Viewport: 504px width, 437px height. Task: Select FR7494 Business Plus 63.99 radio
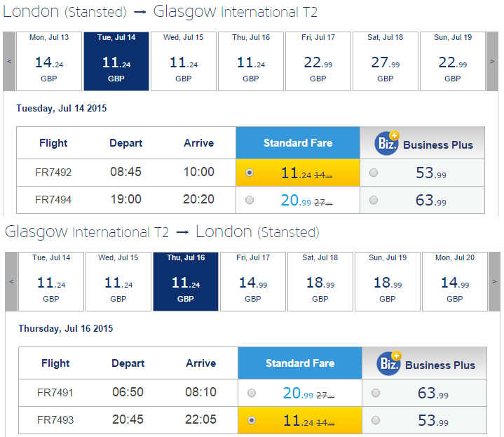pyautogui.click(x=374, y=200)
